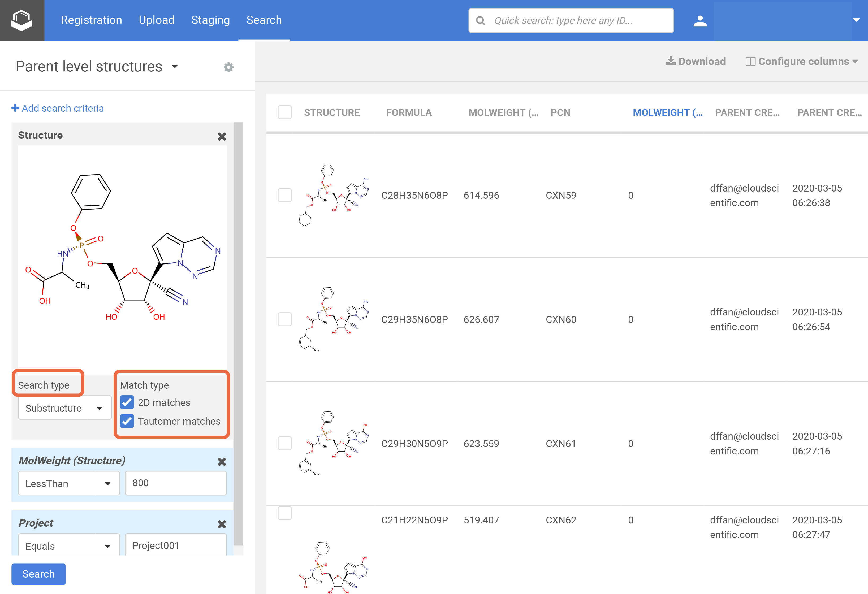
Task: Click formula C21H22N5O9P
Action: pyautogui.click(x=414, y=520)
